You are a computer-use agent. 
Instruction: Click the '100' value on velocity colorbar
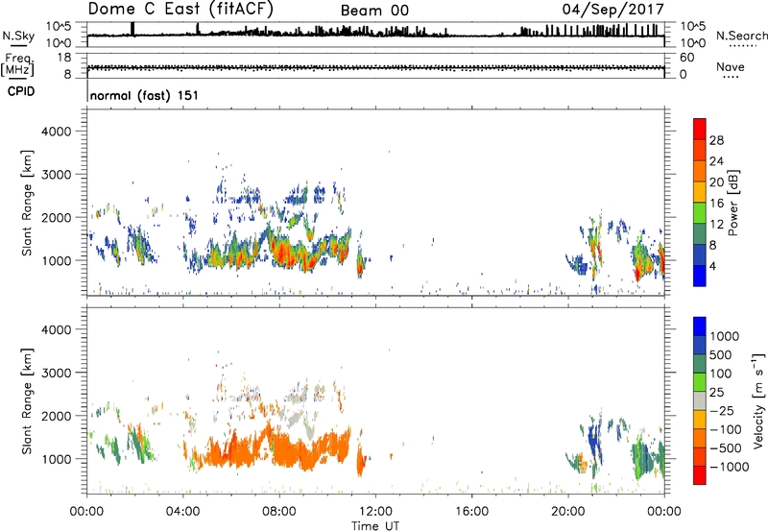click(x=723, y=374)
